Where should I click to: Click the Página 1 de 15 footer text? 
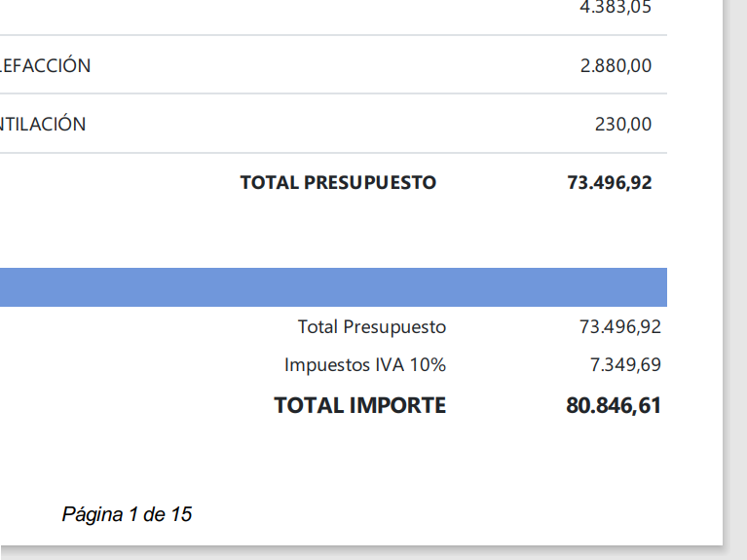point(127,514)
